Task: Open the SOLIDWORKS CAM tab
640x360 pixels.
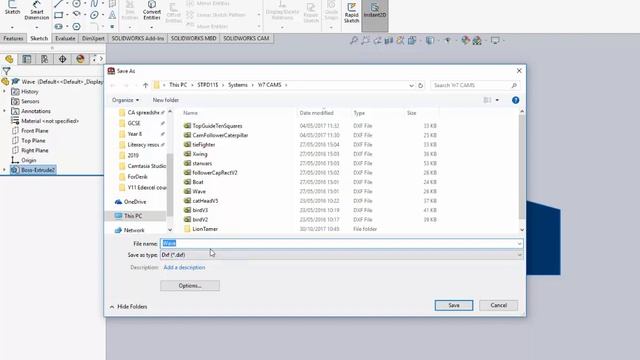Action: click(246, 38)
